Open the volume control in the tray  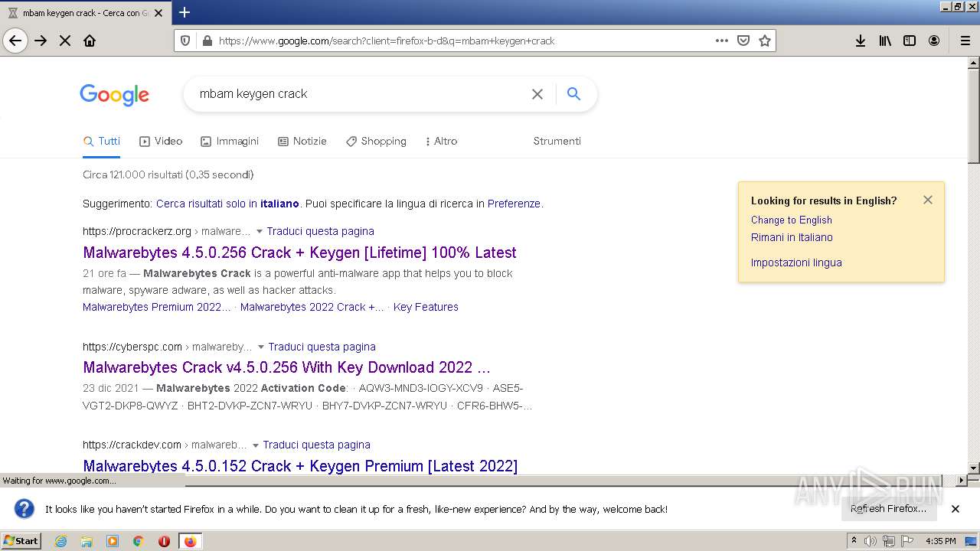pos(871,541)
